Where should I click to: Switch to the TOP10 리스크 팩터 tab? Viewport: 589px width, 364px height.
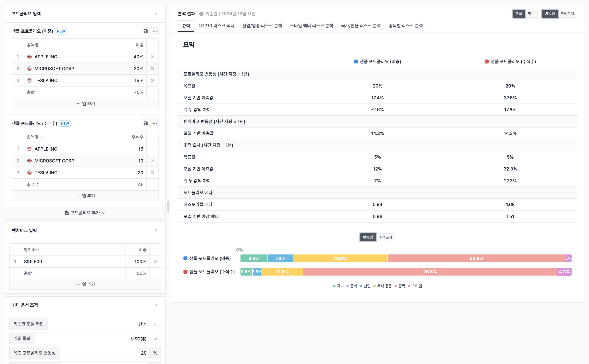click(216, 26)
